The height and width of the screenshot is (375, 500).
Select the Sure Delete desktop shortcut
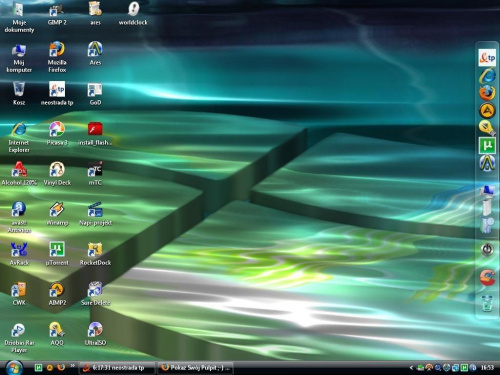[95, 294]
